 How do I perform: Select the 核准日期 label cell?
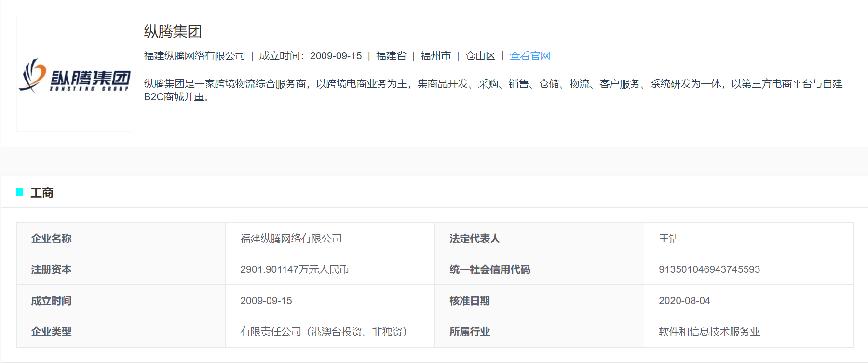click(539, 301)
